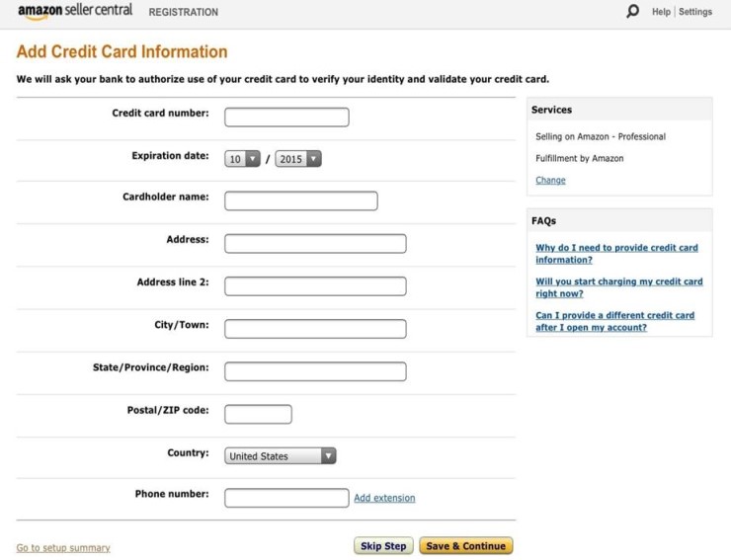731x560 pixels.
Task: Go to setup summary link
Action: [63, 548]
